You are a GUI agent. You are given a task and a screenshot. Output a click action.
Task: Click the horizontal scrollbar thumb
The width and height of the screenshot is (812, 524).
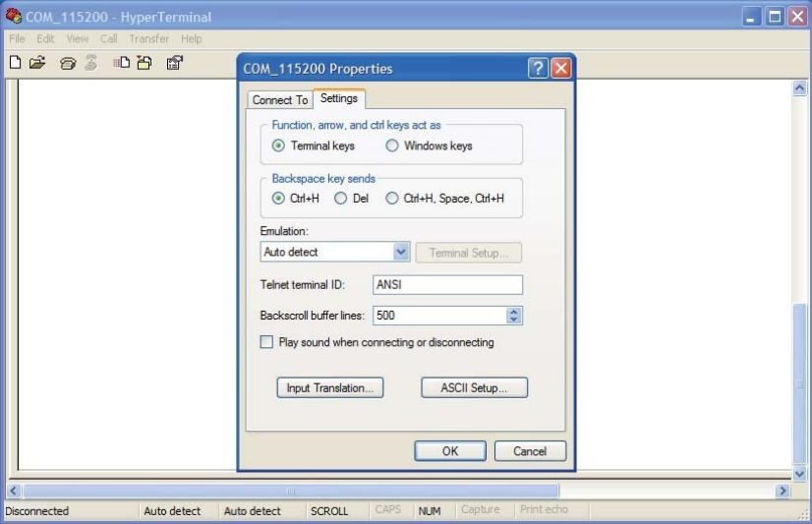pos(291,491)
